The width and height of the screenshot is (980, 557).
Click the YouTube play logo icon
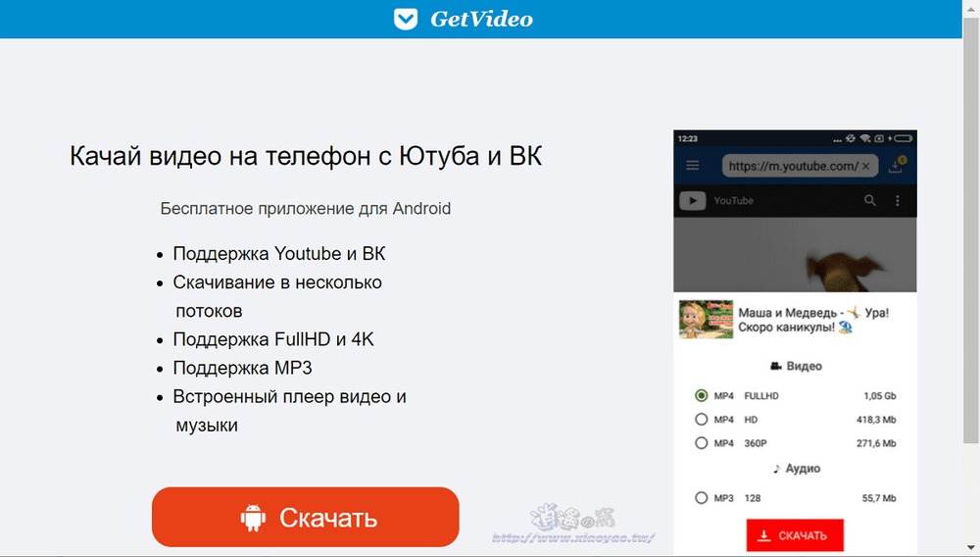click(694, 201)
